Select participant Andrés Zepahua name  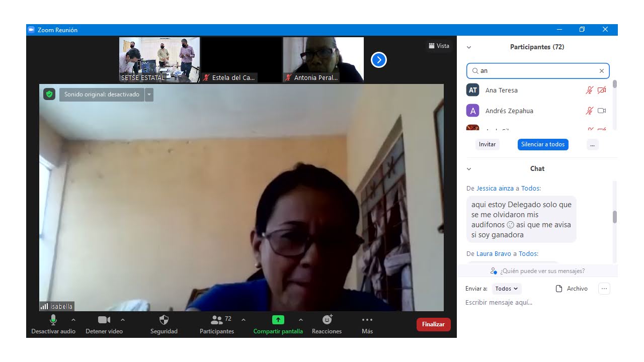coord(509,111)
